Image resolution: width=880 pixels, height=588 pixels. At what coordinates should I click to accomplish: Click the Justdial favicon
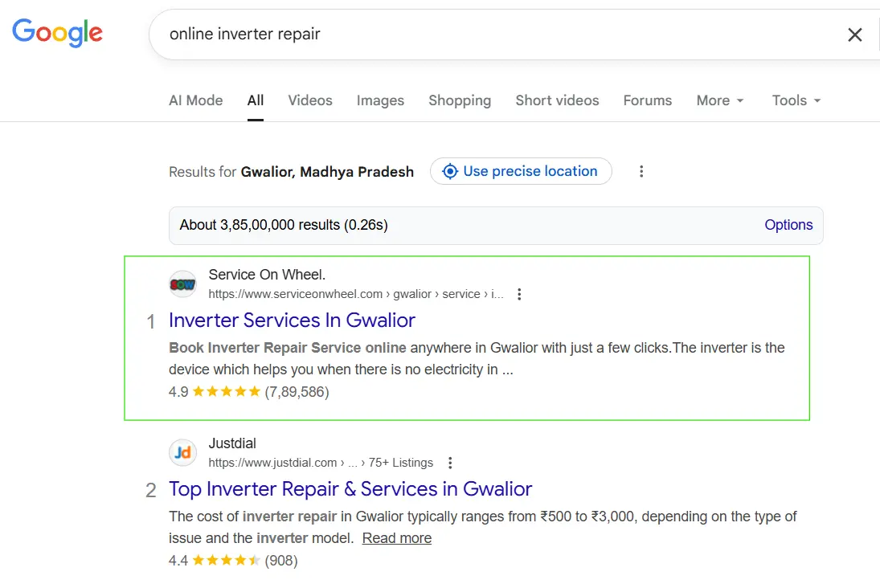point(183,453)
